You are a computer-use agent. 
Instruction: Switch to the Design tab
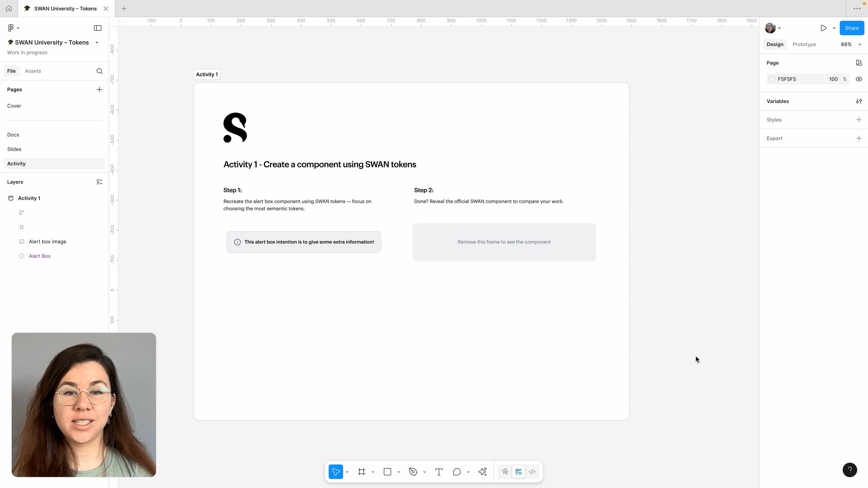pyautogui.click(x=775, y=45)
